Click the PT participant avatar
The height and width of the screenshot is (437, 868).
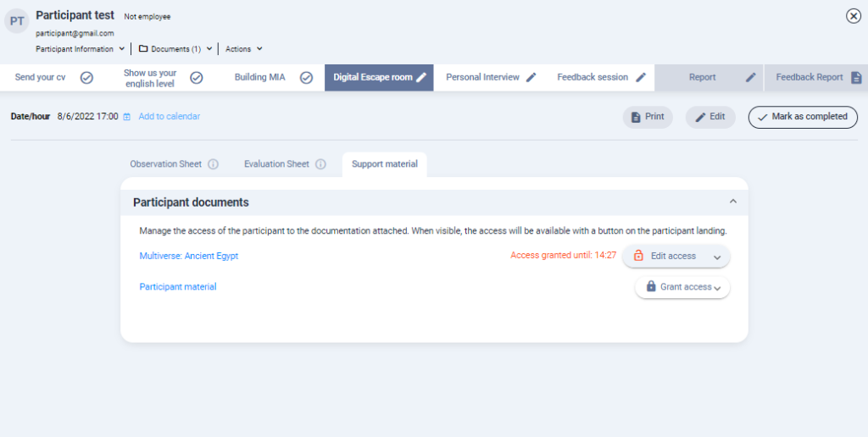[x=17, y=21]
